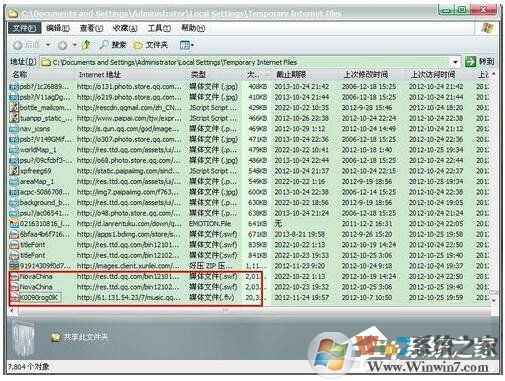Click the 7,804 个对象 status bar text

pos(28,367)
